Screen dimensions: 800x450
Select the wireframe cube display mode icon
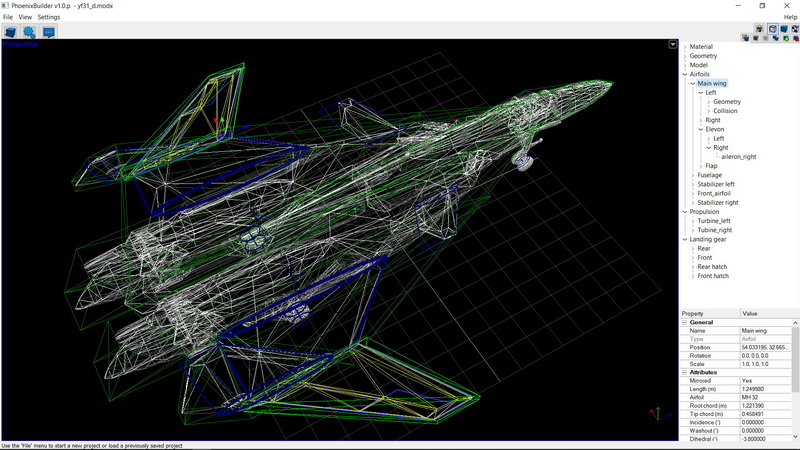tap(774, 29)
